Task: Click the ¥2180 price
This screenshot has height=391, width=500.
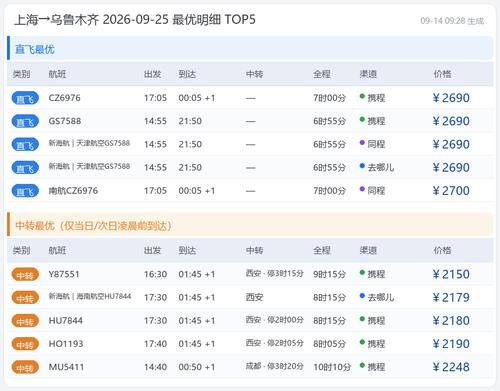Action: pyautogui.click(x=451, y=321)
